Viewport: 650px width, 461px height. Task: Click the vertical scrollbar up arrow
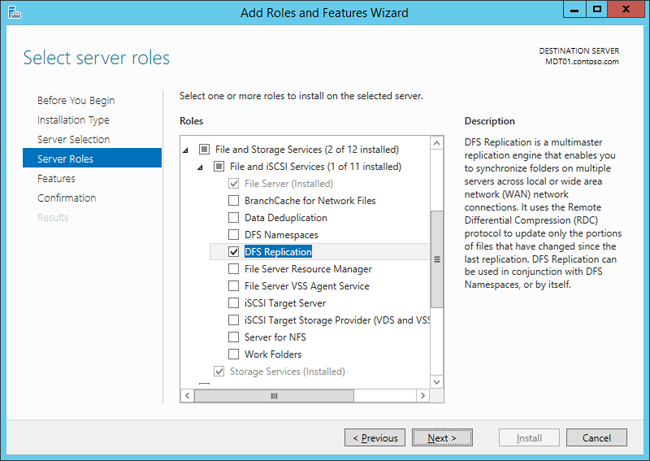(x=437, y=145)
